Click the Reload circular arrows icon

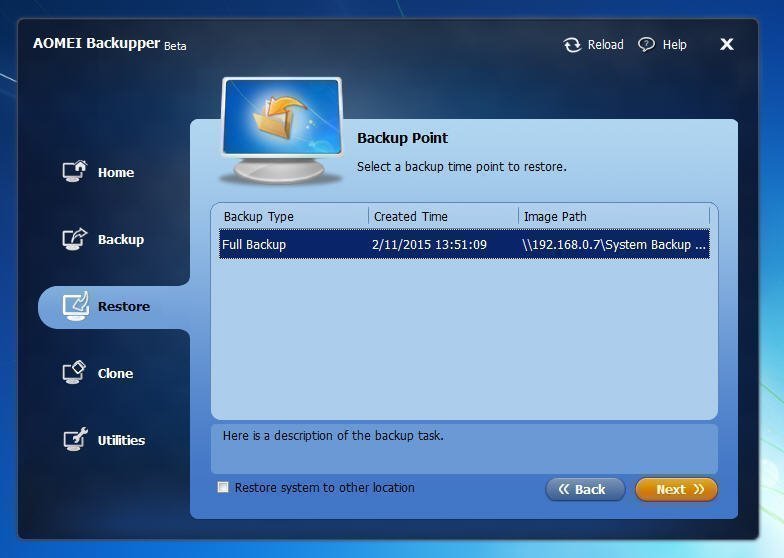tap(572, 45)
